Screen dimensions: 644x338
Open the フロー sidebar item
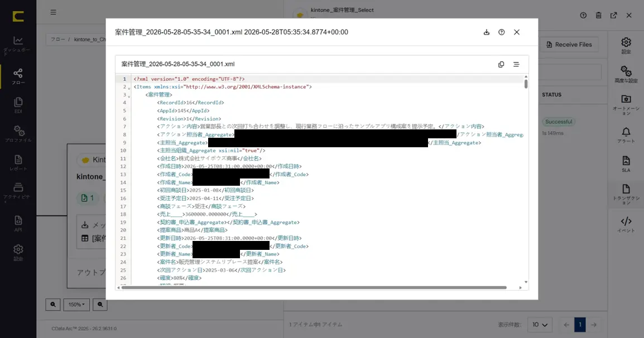[18, 76]
